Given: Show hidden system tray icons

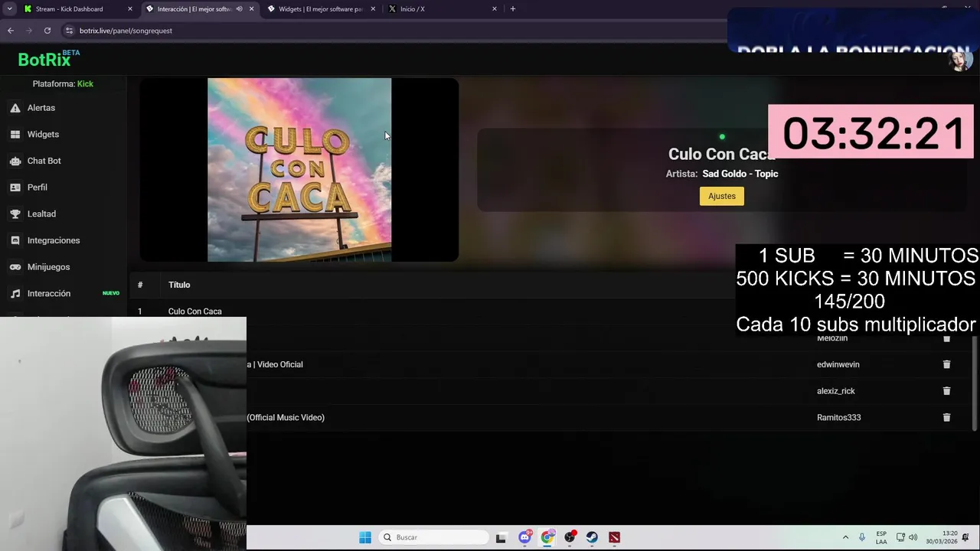Looking at the screenshot, I should [x=845, y=537].
